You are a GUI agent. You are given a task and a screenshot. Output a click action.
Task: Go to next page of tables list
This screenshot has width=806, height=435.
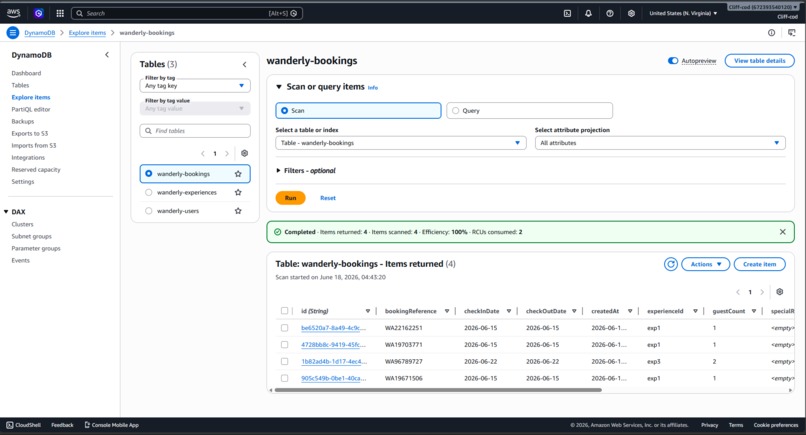click(x=227, y=153)
